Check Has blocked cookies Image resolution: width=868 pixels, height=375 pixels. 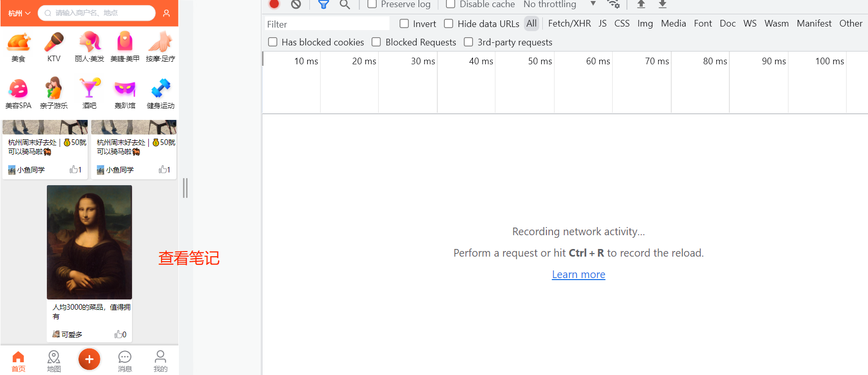(273, 42)
